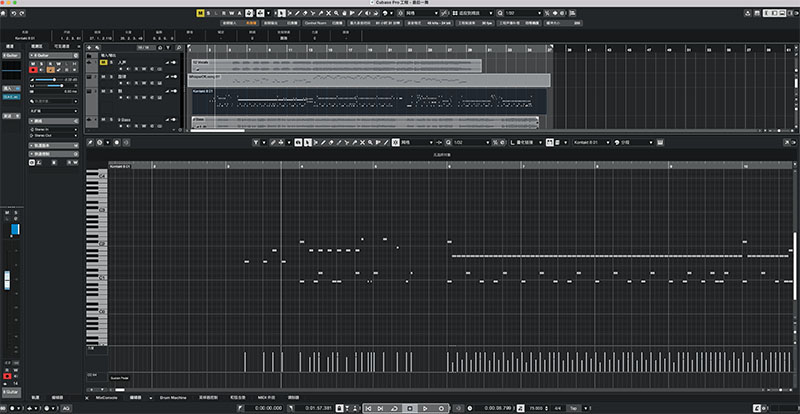800x414 pixels.
Task: Click the Q quantize icon in Key Editor toolbar
Action: [449, 142]
